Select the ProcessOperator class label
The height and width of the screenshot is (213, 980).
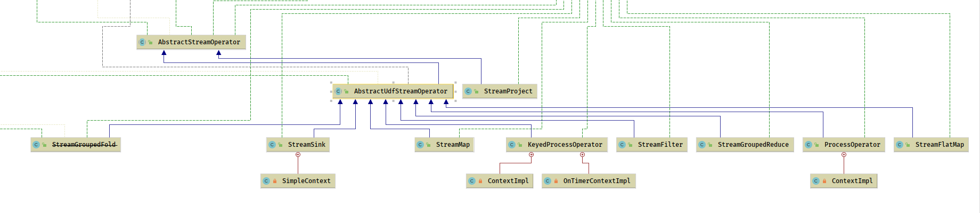852,145
